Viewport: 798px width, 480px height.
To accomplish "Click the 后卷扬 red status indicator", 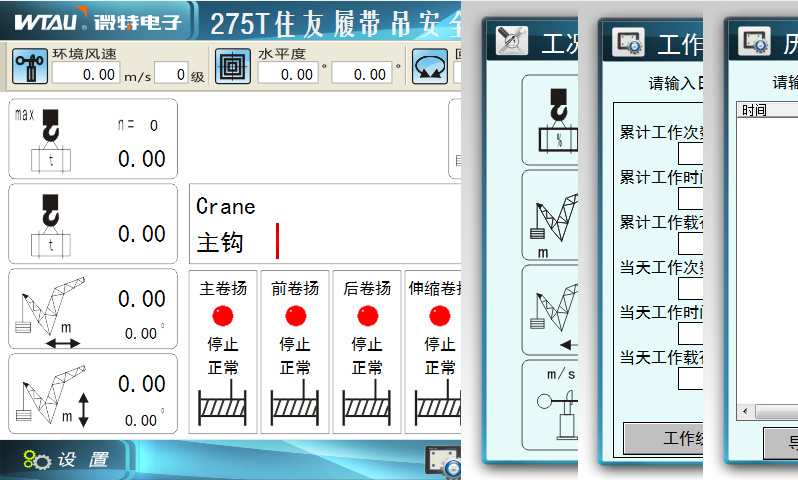I will click(x=367, y=316).
